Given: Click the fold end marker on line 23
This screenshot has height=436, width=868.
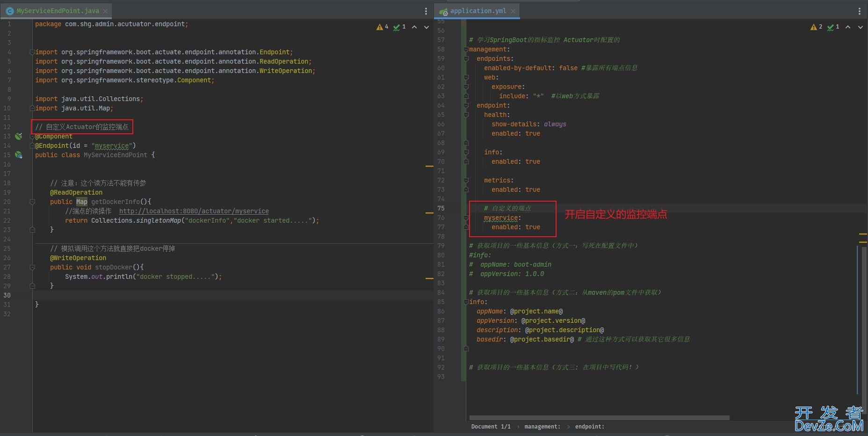Looking at the screenshot, I should point(32,230).
